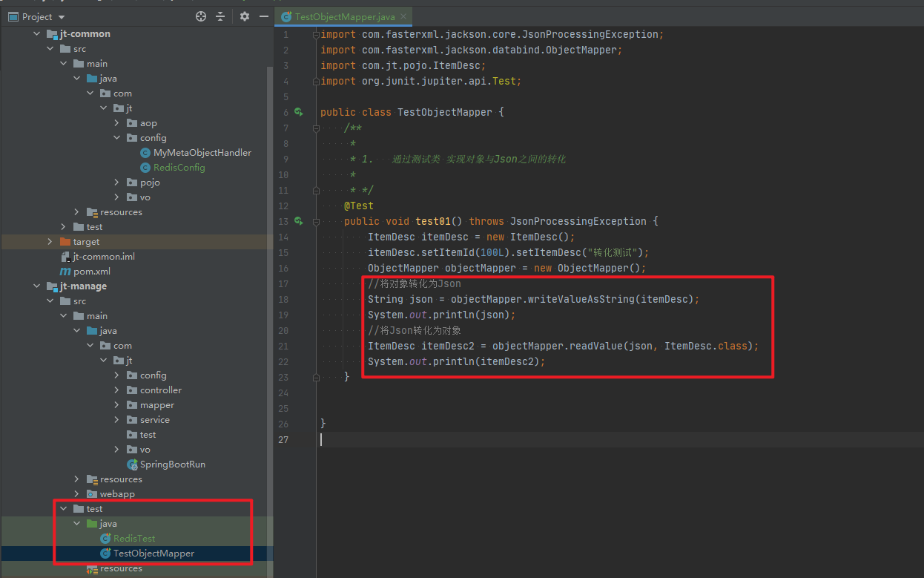The width and height of the screenshot is (924, 578).
Task: Collapse the jt-common module node
Action: (36, 34)
